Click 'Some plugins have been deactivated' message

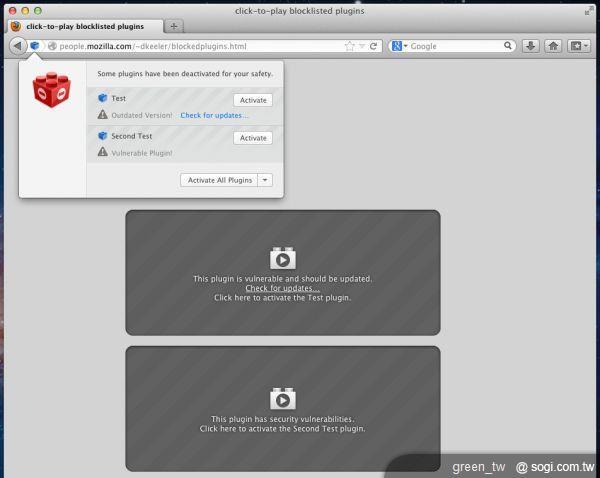185,74
